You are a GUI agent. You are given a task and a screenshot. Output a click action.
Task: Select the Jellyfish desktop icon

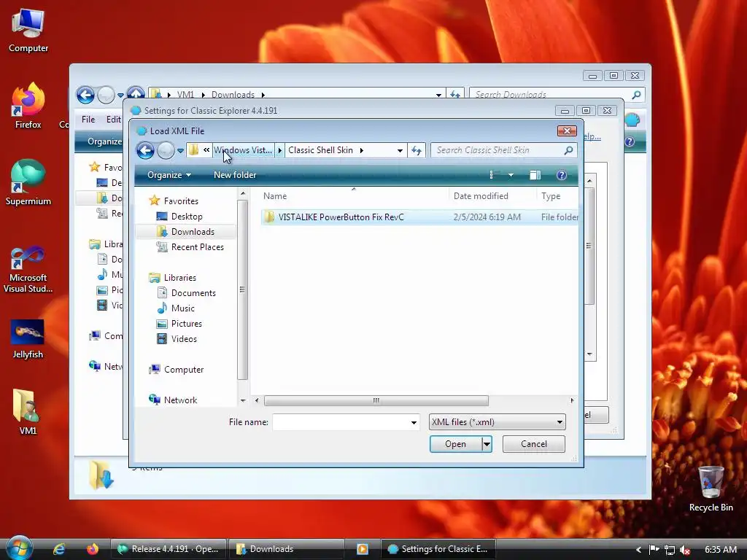28,339
